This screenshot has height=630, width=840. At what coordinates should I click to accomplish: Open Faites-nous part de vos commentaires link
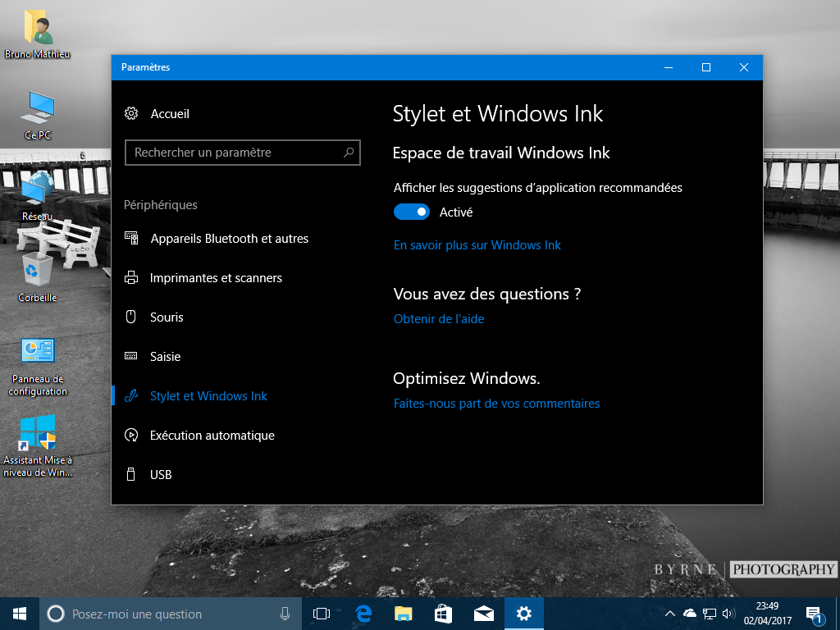[x=496, y=404]
